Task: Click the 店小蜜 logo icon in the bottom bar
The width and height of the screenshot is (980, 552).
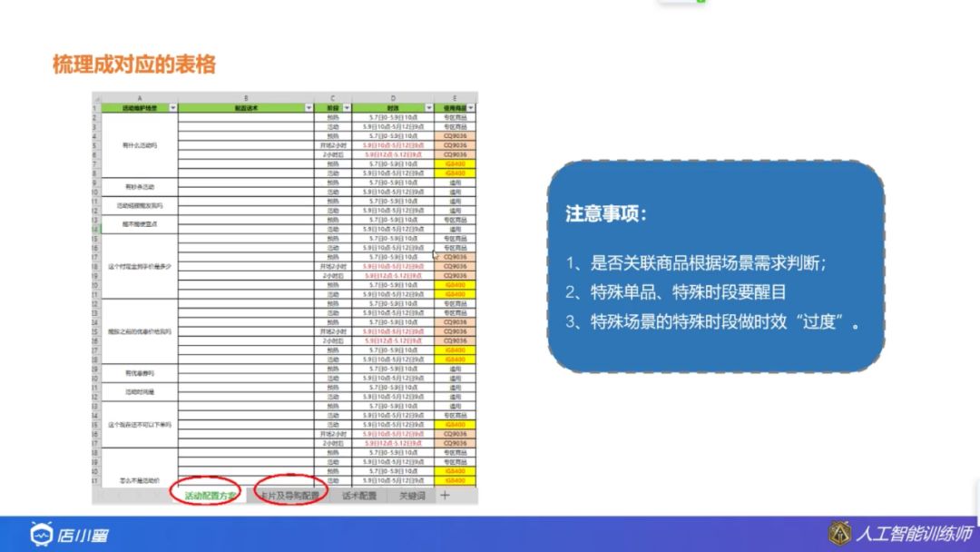Action: point(43,536)
